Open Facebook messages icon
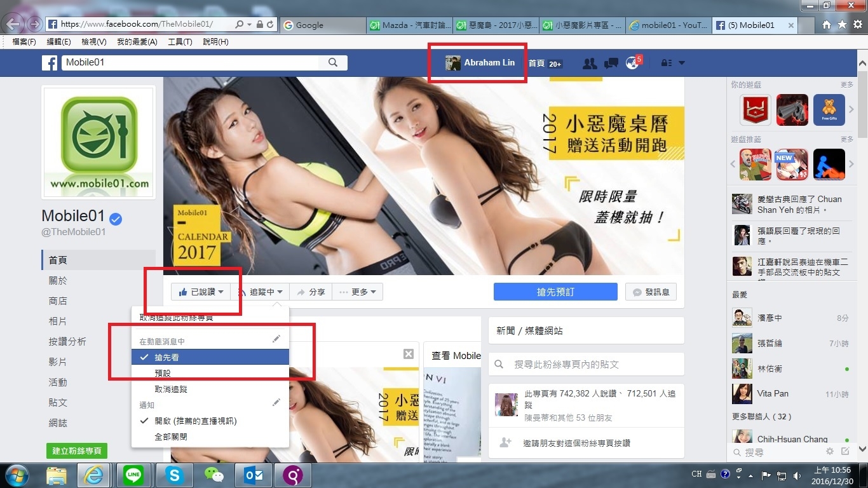This screenshot has width=868, height=488. [611, 64]
